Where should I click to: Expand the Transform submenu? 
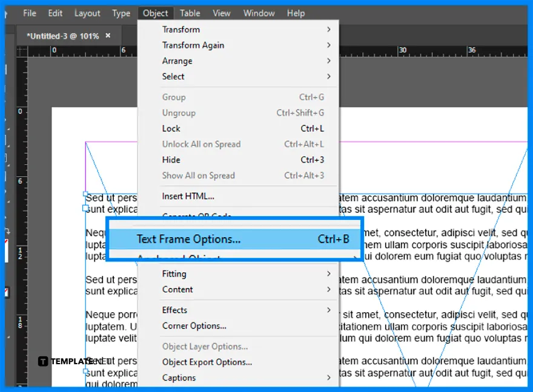point(181,29)
